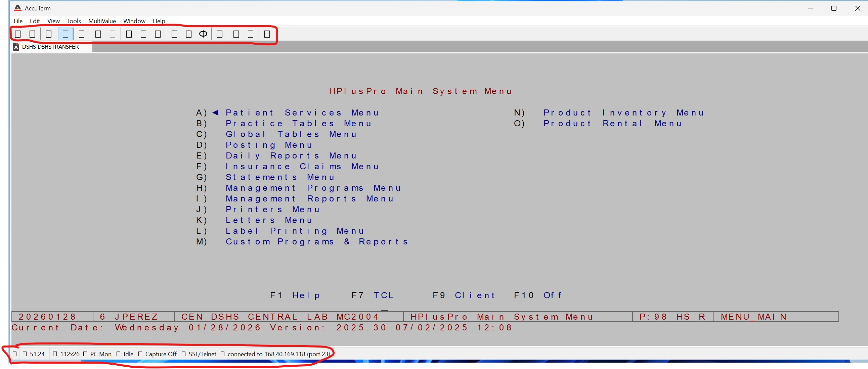This screenshot has height=369, width=868.
Task: Click the F7 TCL function label
Action: pos(372,295)
